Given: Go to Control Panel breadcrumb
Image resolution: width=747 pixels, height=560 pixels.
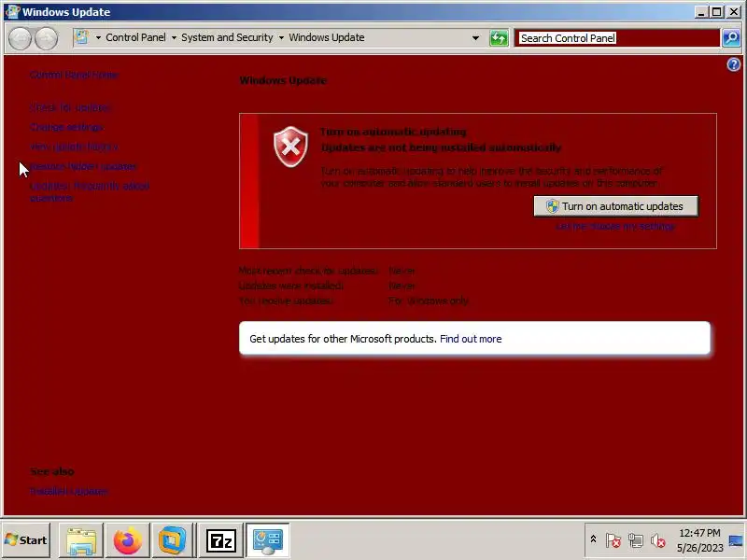Looking at the screenshot, I should [x=135, y=37].
